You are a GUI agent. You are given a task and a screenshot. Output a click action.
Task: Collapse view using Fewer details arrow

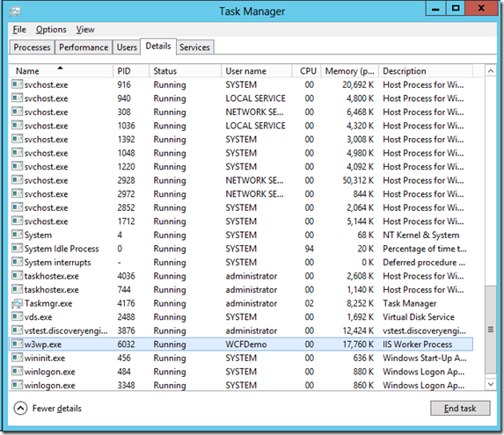(20, 409)
